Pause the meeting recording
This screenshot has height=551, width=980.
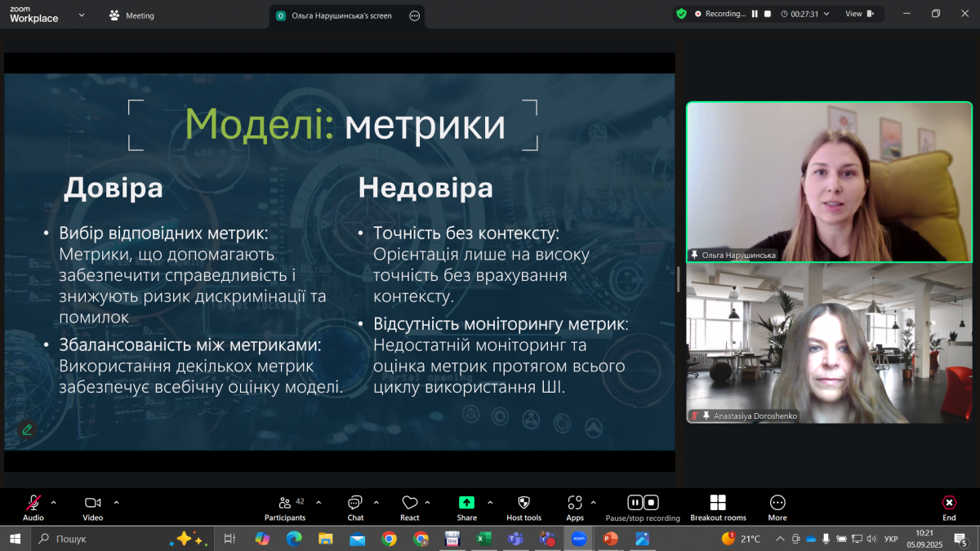(x=635, y=503)
